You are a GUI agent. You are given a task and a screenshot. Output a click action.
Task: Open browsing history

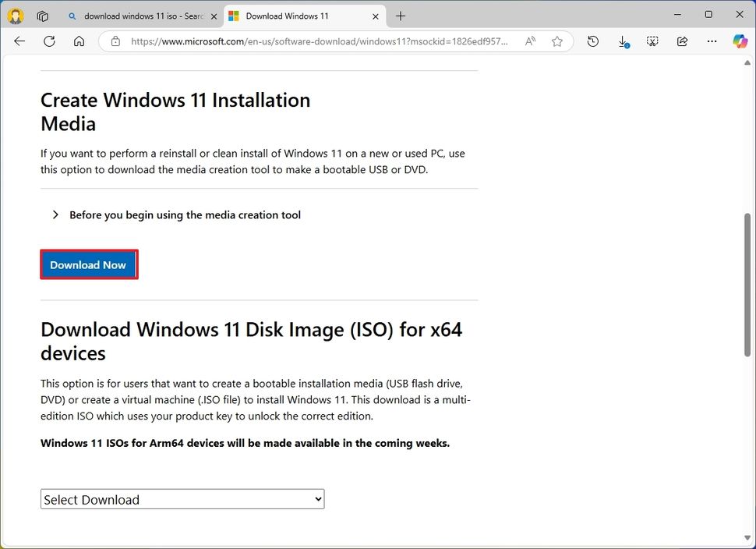pos(592,41)
